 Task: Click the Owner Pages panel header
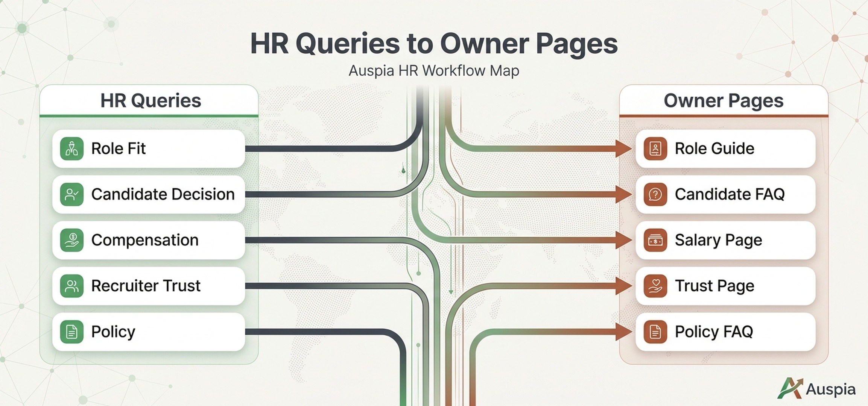click(724, 100)
